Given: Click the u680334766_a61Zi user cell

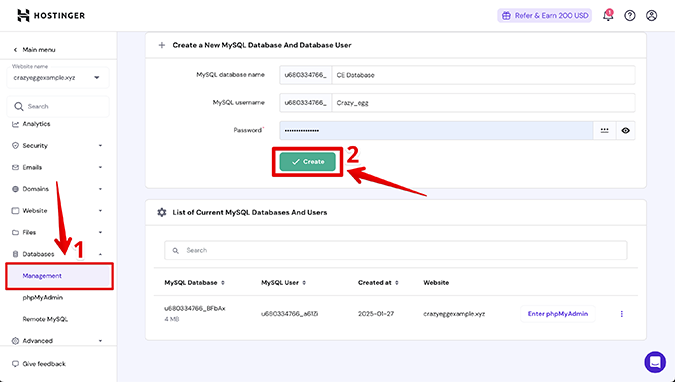Looking at the screenshot, I should click(290, 314).
